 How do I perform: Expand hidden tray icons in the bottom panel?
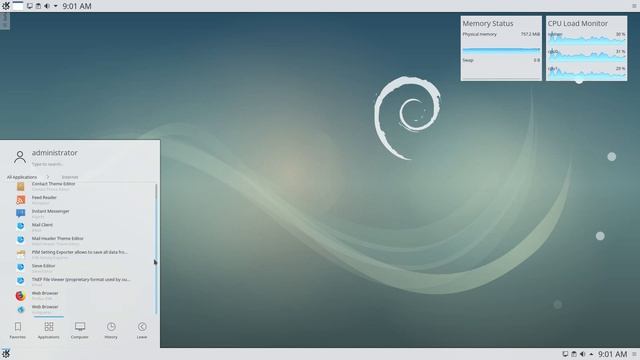(591, 354)
